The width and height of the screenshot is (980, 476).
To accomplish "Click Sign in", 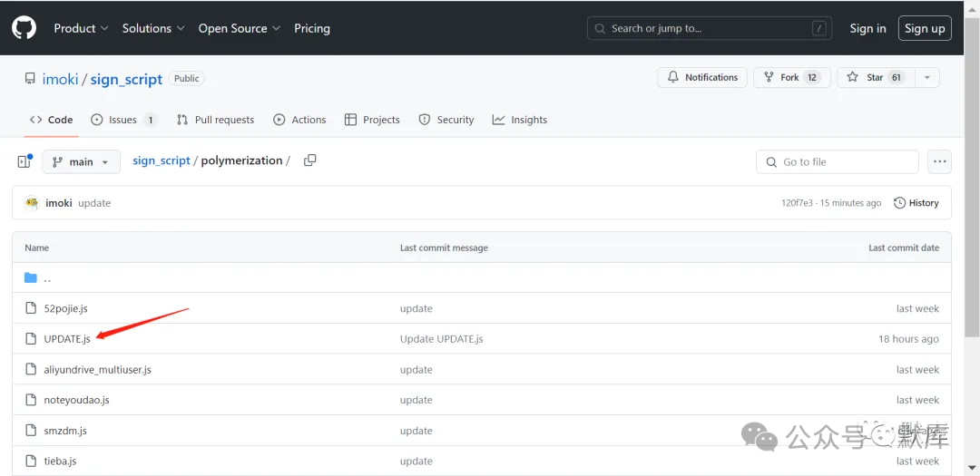I will click(867, 28).
